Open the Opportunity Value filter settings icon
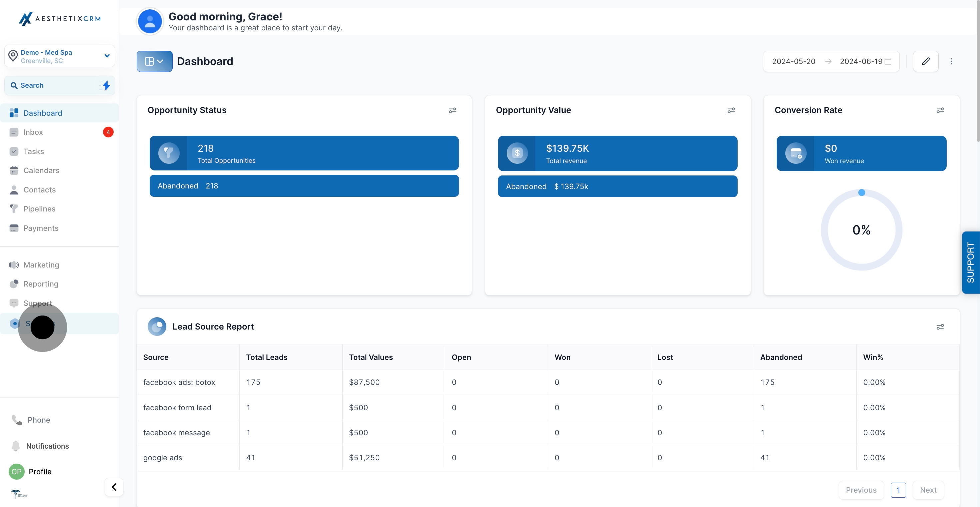Screen dimensions: 980x507 click(731, 110)
